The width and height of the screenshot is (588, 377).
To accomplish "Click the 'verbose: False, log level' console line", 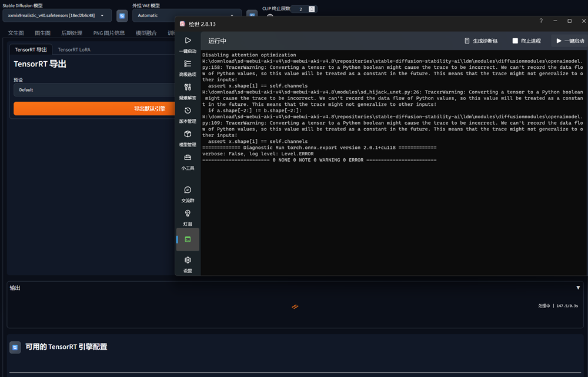I will [258, 154].
